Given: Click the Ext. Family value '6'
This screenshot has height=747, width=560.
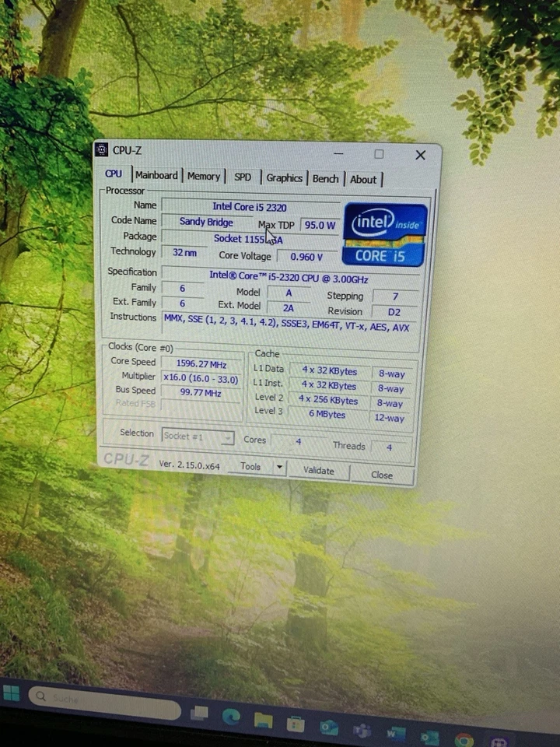Looking at the screenshot, I should [x=182, y=303].
